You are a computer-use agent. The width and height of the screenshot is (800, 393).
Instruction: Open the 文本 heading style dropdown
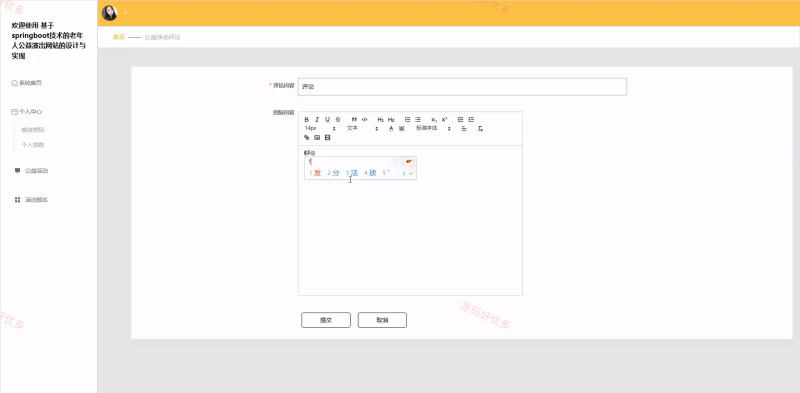pyautogui.click(x=363, y=129)
